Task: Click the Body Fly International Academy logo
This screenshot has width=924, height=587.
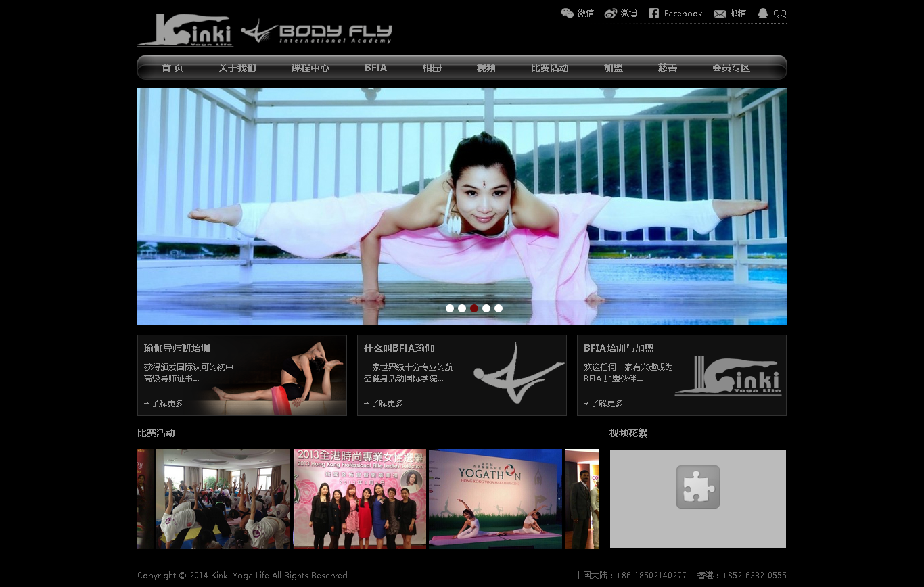Action: coord(317,32)
